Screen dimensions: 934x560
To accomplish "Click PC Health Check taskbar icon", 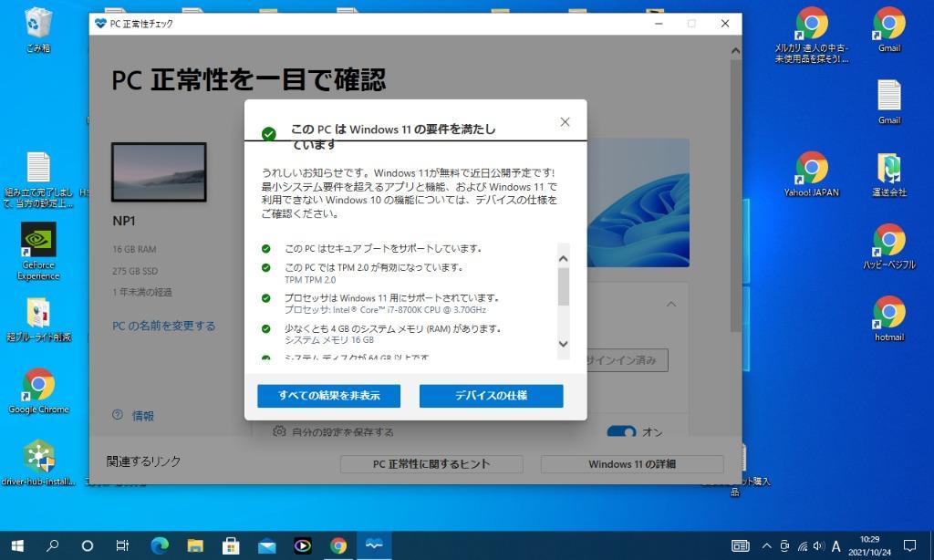I will tap(374, 545).
